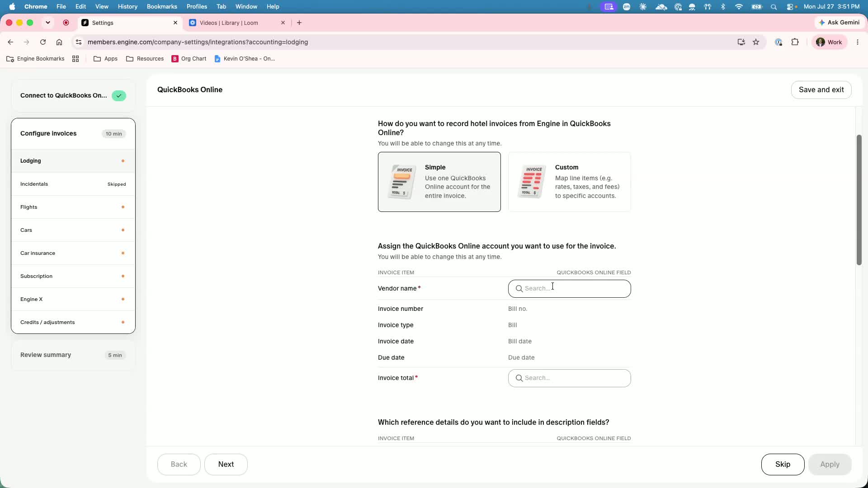This screenshot has height=488, width=868.
Task: Select Engine X in the sidebar
Action: (x=73, y=299)
